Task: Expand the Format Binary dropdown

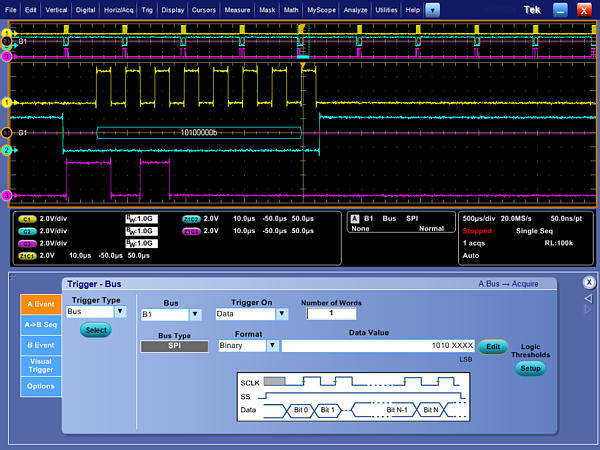Action: coord(271,346)
